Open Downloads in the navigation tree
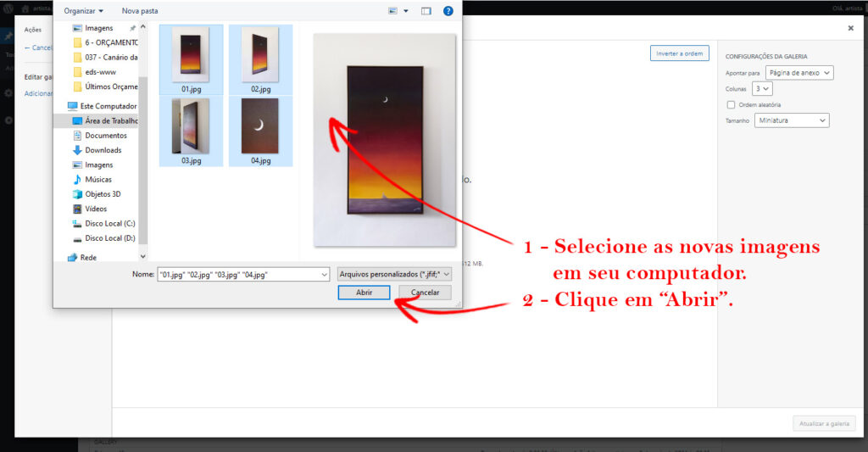This screenshot has width=868, height=452. pos(97,150)
